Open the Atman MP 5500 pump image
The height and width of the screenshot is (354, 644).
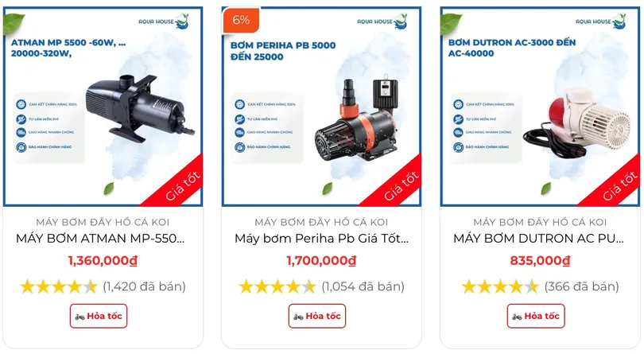(x=103, y=107)
